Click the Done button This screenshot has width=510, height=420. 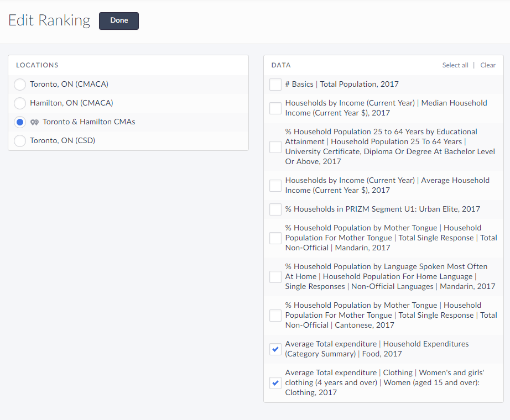[118, 21]
